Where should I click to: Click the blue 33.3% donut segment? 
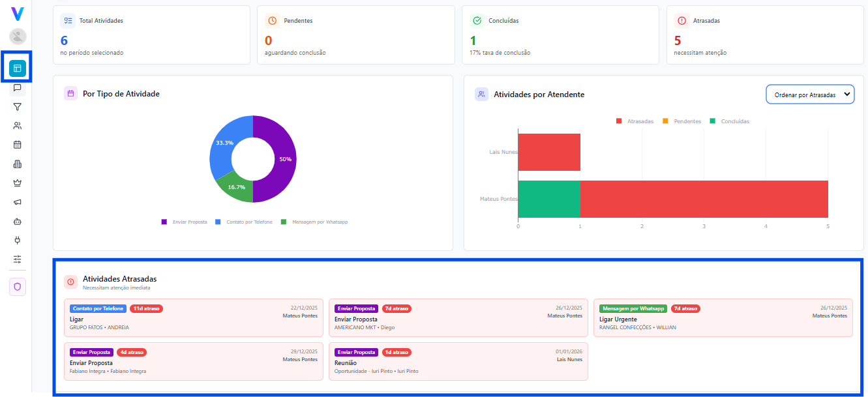(224, 142)
